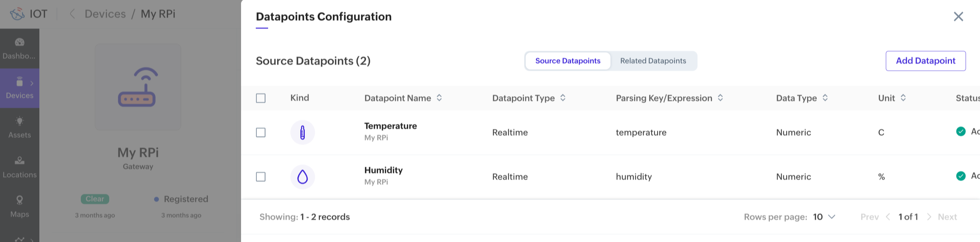Go to Devices in the breadcrumb
This screenshot has height=242, width=980.
click(105, 14)
